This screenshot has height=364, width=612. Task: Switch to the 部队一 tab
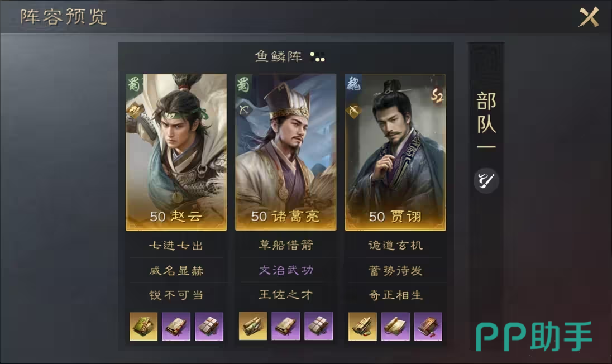pos(486,120)
